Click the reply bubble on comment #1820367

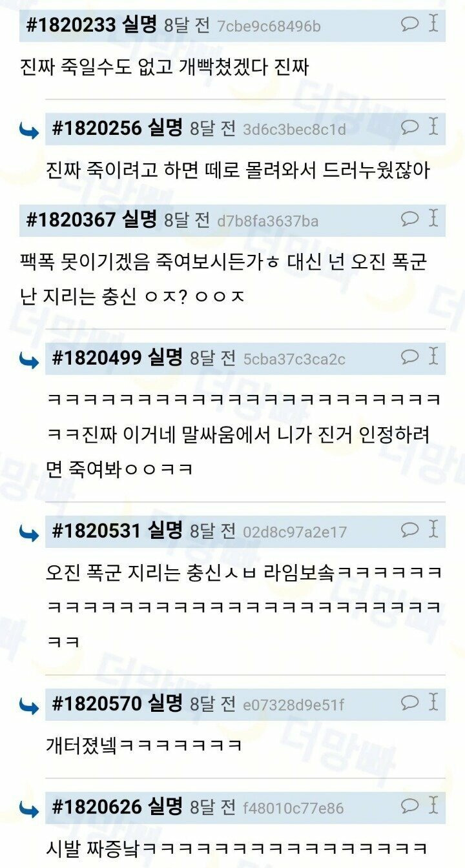point(409,219)
